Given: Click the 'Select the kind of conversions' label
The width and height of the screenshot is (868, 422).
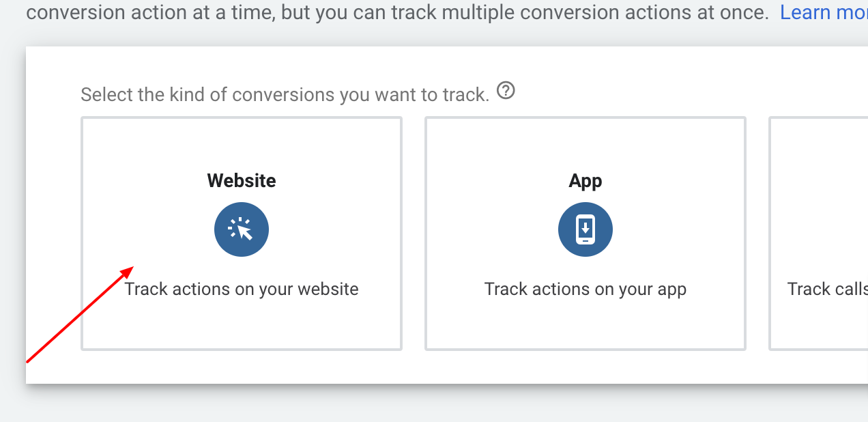Looking at the screenshot, I should (285, 94).
